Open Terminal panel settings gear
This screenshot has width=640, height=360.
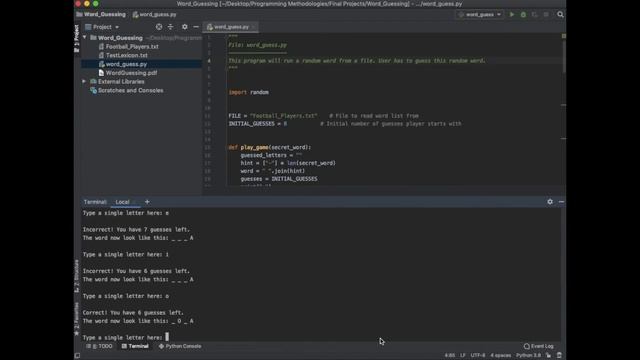point(550,202)
